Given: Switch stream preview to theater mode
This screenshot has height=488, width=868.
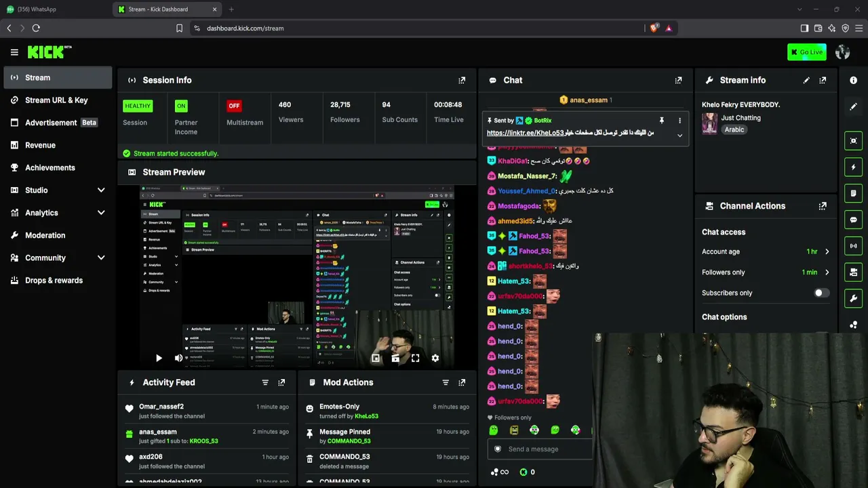Looking at the screenshot, I should click(x=395, y=359).
